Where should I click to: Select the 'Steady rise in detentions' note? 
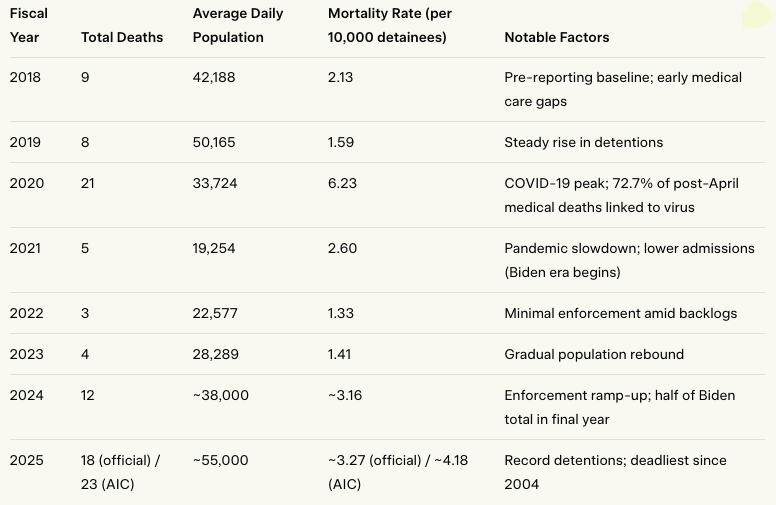tap(583, 142)
